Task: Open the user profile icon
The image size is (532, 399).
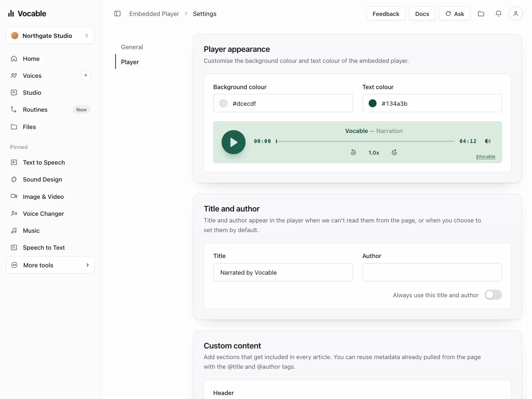Action: [516, 14]
